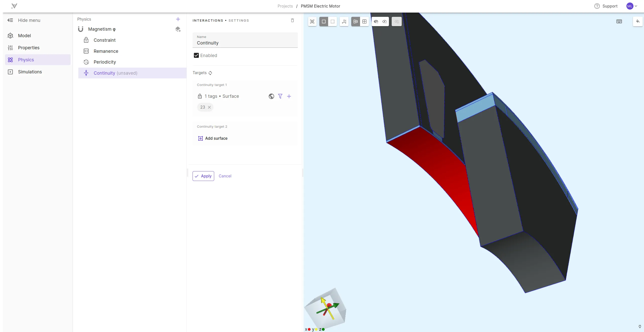Click the lock icon beside '1 tags'

pyautogui.click(x=200, y=96)
